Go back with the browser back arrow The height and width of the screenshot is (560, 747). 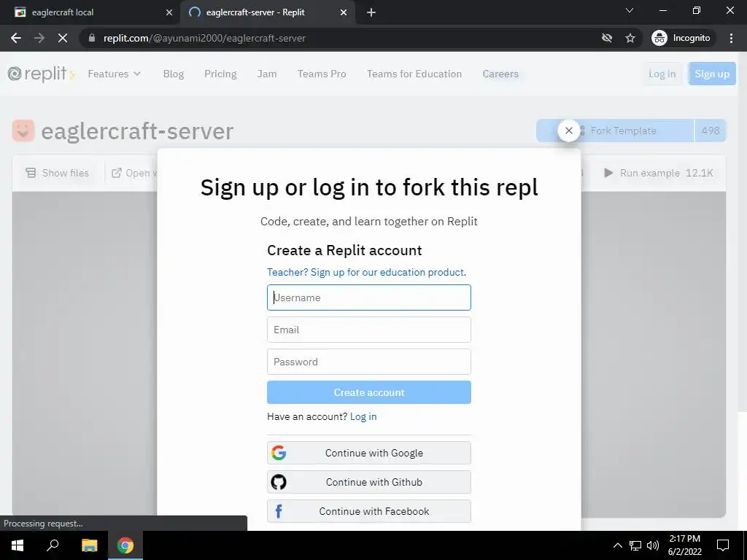16,38
